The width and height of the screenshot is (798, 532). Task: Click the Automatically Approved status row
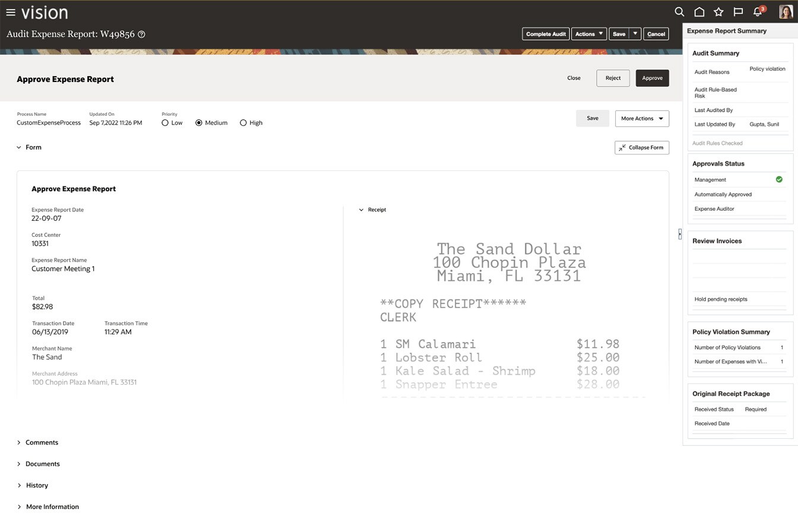point(740,194)
